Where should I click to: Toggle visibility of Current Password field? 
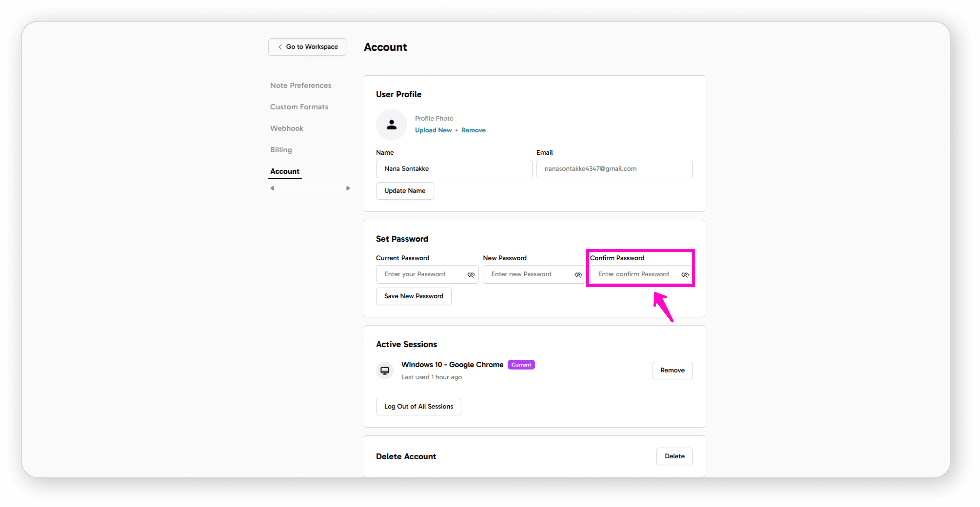click(471, 275)
